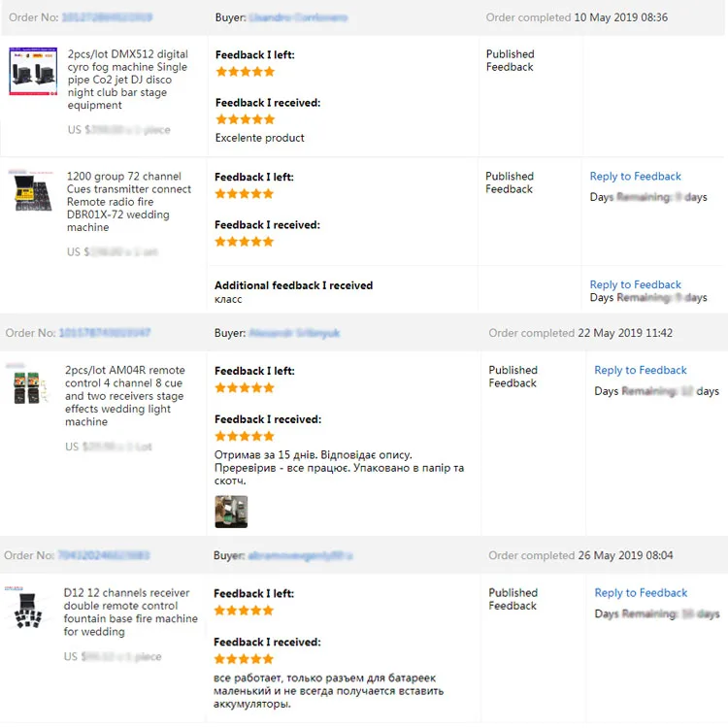The height and width of the screenshot is (728, 728).
Task: Click the blurred order number dated 10 May
Action: [107, 17]
